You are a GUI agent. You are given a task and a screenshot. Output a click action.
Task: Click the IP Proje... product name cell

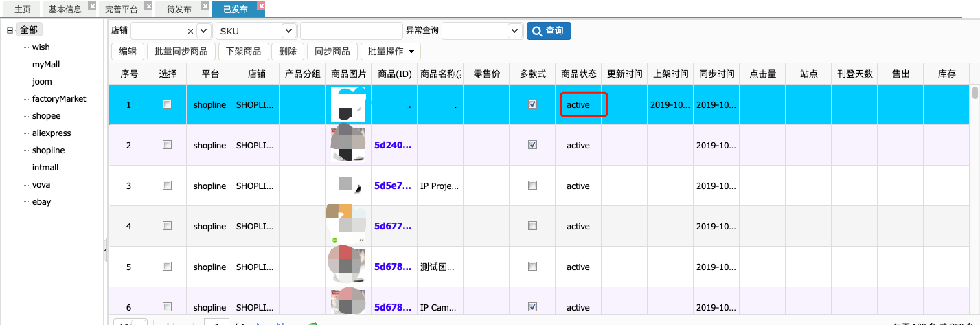point(440,186)
